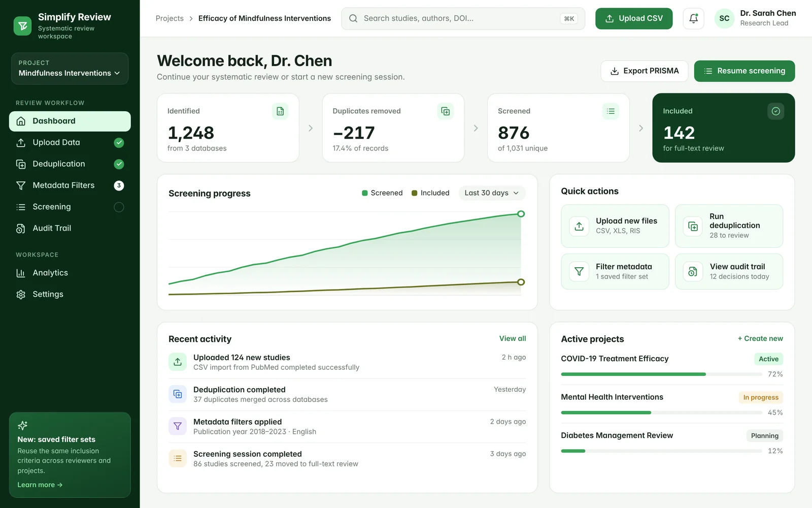Click the Diabetes Management Review project title
The image size is (812, 508).
[x=617, y=435]
